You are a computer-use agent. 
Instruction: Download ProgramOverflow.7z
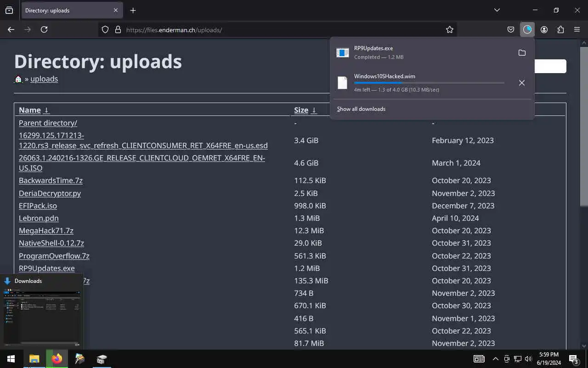coord(54,256)
